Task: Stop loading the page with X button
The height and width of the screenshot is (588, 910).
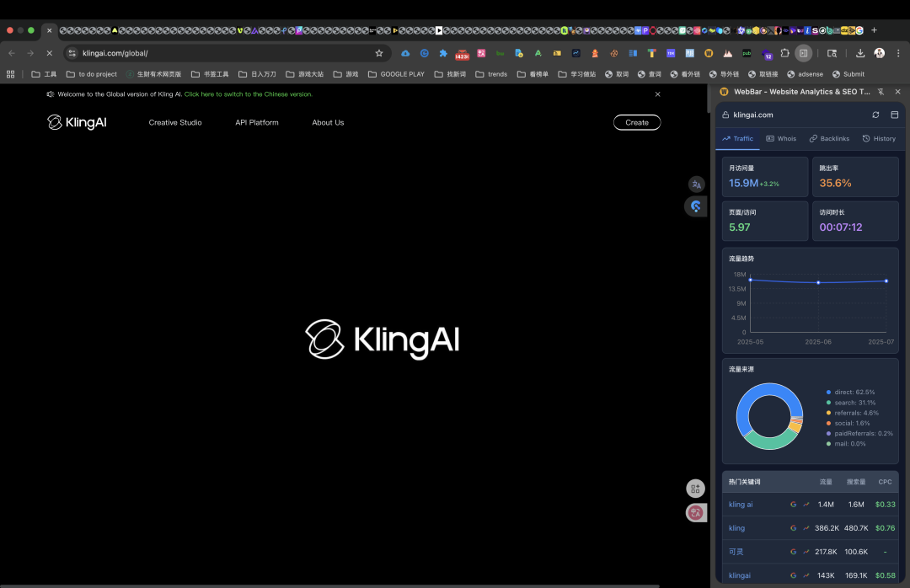Action: click(x=50, y=53)
